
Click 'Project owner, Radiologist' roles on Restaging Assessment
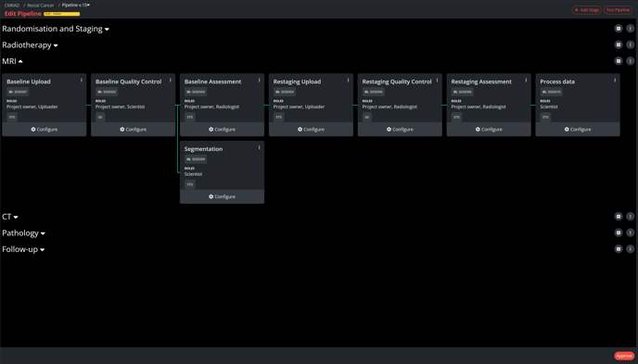478,107
